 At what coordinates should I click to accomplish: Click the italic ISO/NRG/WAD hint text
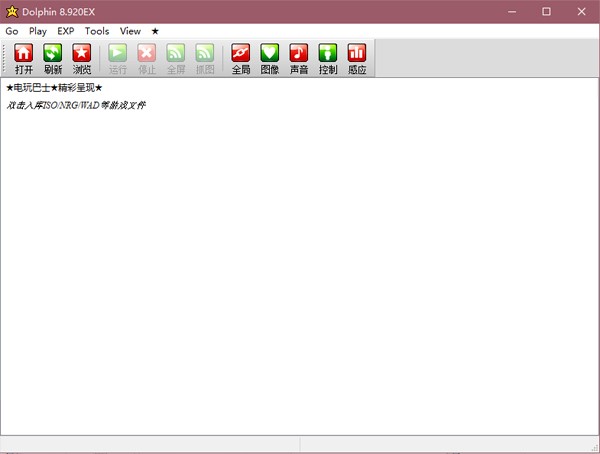pos(76,105)
